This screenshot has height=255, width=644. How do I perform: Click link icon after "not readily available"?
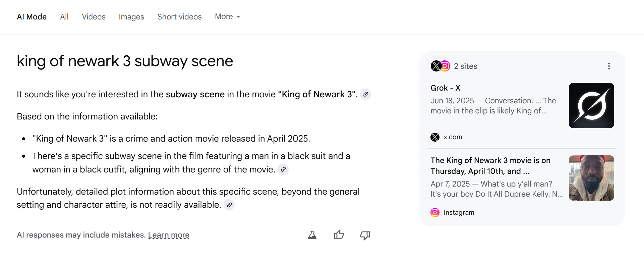229,205
